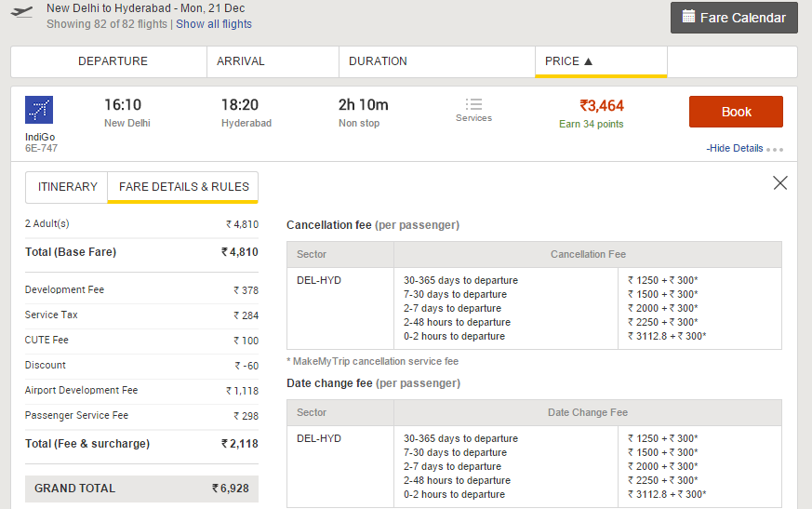812x509 pixels.
Task: Open the Fare Calendar
Action: pyautogui.click(x=734, y=18)
